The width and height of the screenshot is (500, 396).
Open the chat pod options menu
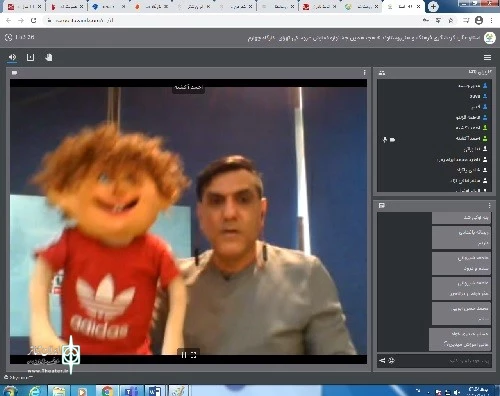(x=489, y=206)
